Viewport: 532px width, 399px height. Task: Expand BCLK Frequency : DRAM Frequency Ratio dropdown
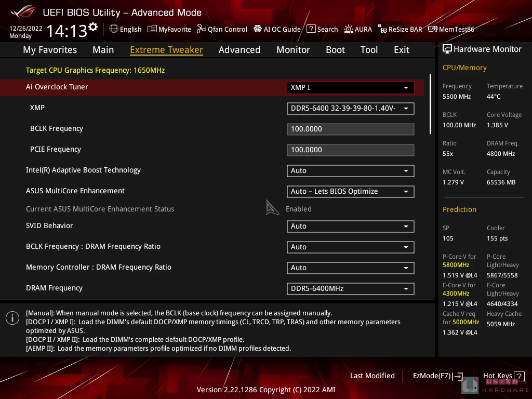click(x=350, y=247)
